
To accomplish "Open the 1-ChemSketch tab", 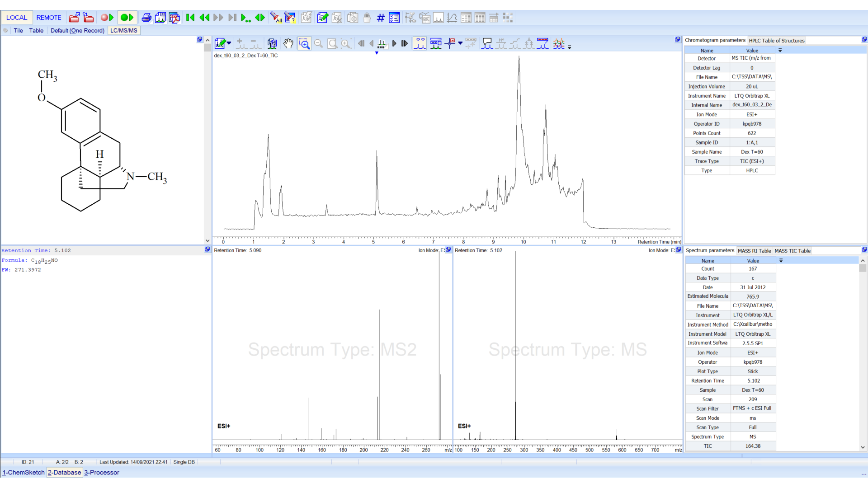I will click(x=24, y=472).
